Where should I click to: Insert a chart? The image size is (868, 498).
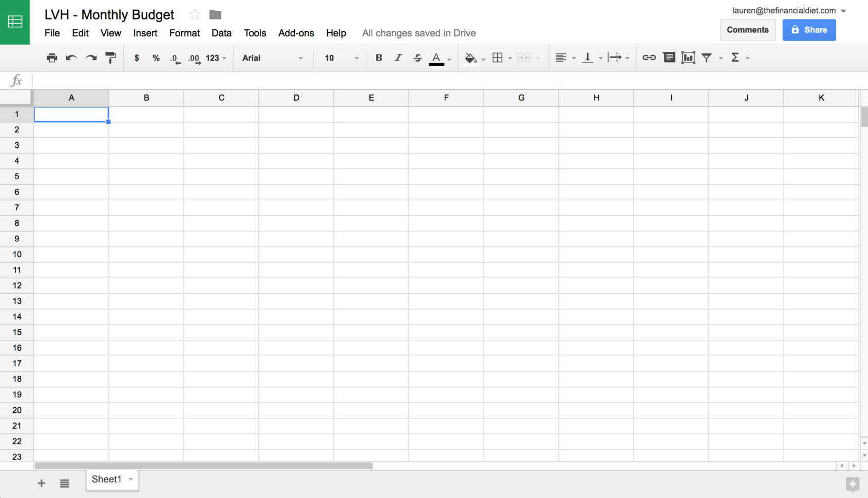pos(688,58)
